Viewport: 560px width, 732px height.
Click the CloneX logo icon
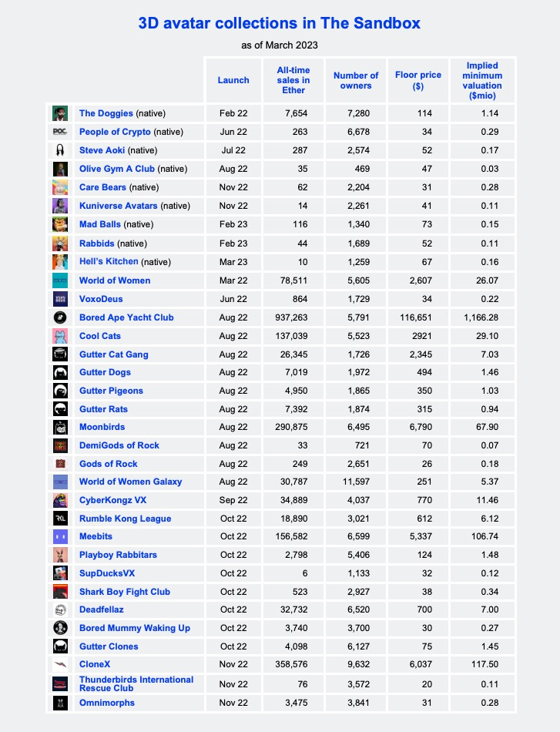(60, 664)
